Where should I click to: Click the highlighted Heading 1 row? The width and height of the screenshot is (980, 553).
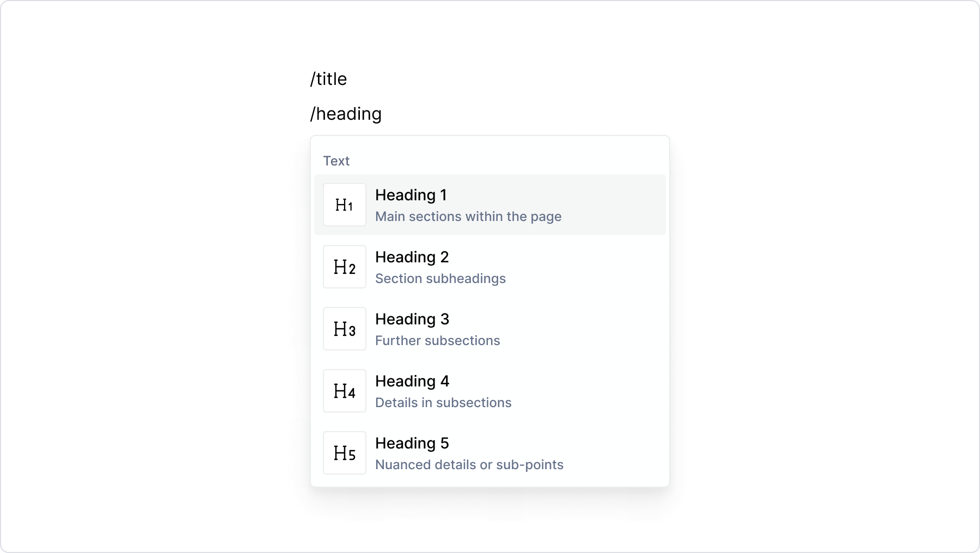point(489,205)
